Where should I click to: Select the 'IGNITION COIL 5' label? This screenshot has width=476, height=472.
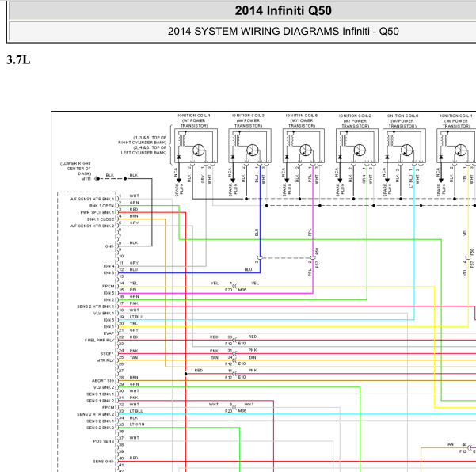302,116
